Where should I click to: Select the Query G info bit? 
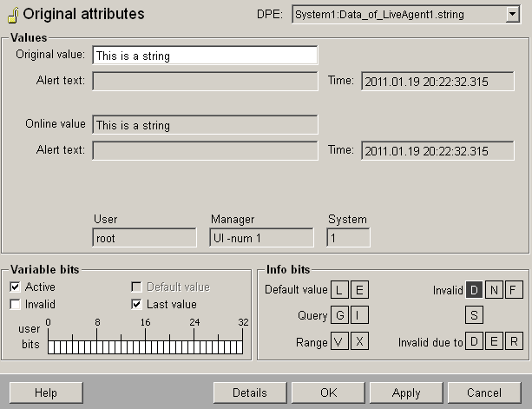pos(339,316)
